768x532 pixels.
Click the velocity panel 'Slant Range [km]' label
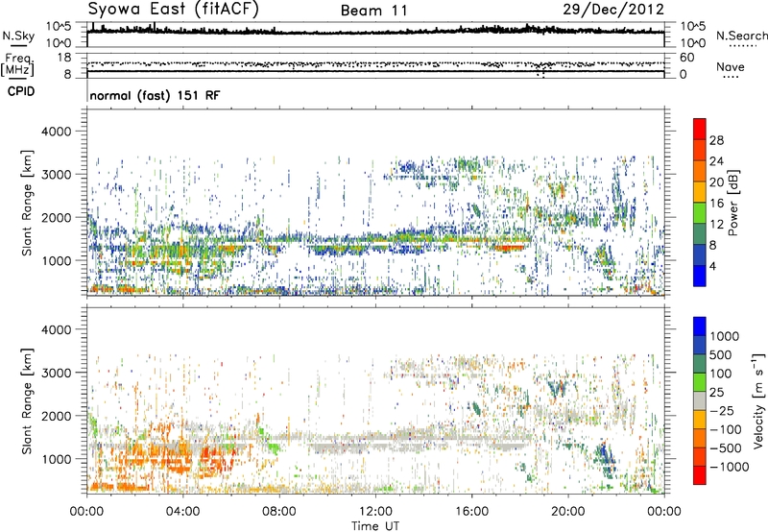coord(27,400)
